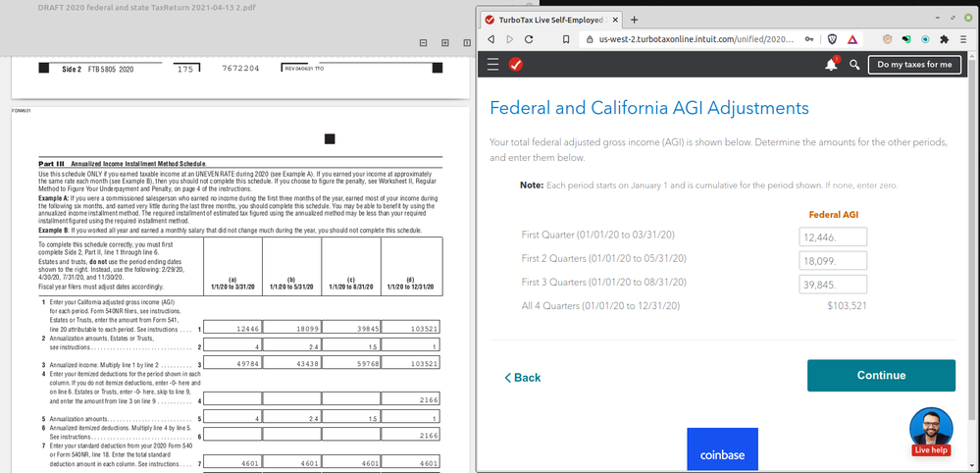This screenshot has height=473, width=980.
Task: Zoom in in the PDF viewer
Action: tap(445, 42)
